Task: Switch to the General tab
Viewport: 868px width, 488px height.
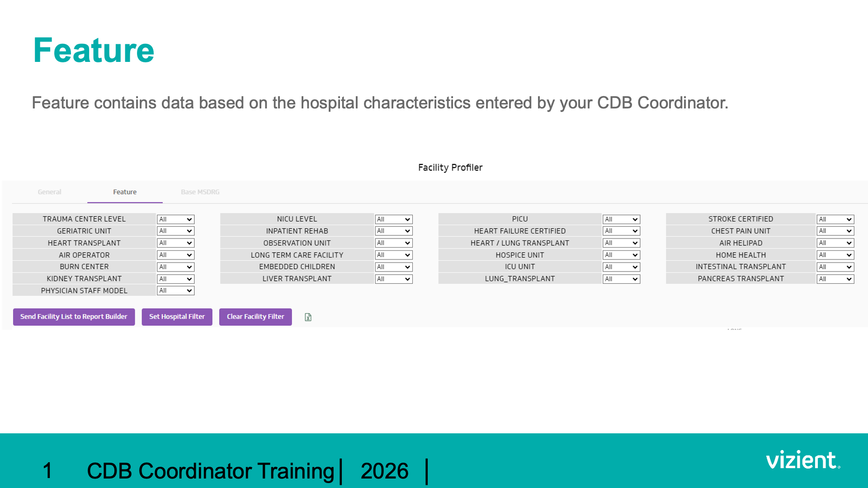Action: [x=49, y=192]
